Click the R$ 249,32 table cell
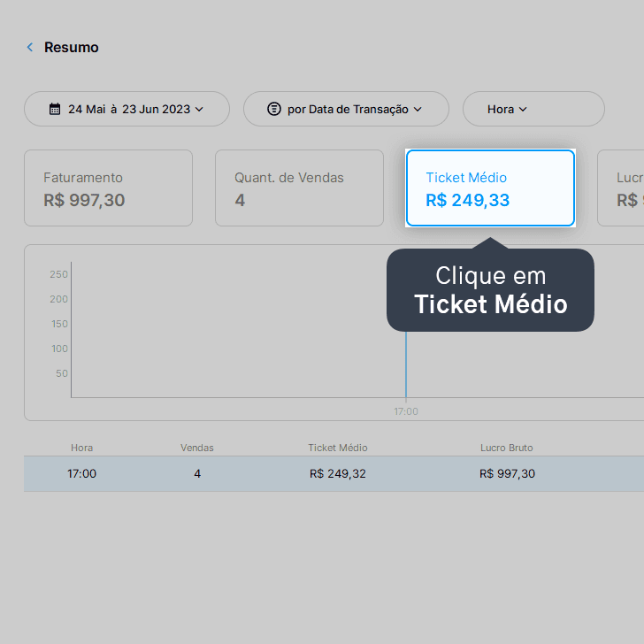Viewport: 644px width, 644px height. tap(338, 473)
